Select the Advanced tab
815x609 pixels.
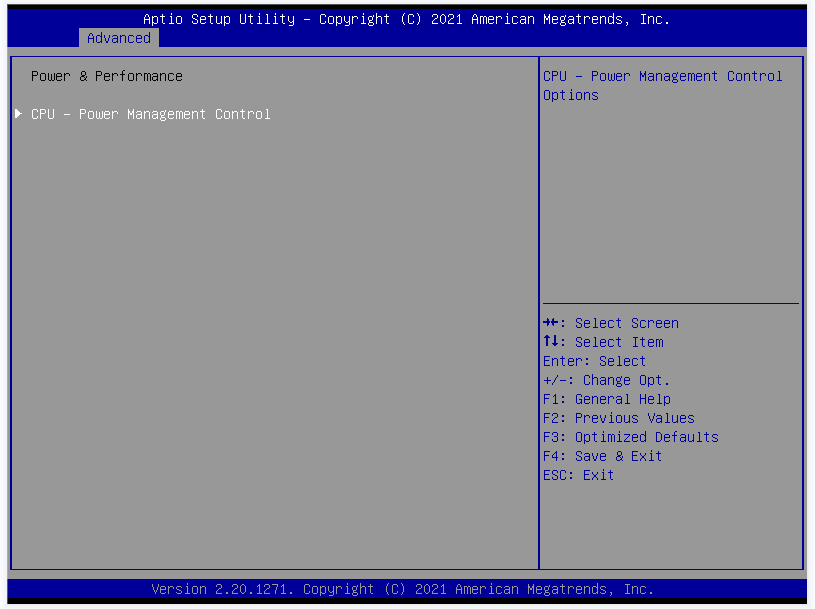coord(119,38)
